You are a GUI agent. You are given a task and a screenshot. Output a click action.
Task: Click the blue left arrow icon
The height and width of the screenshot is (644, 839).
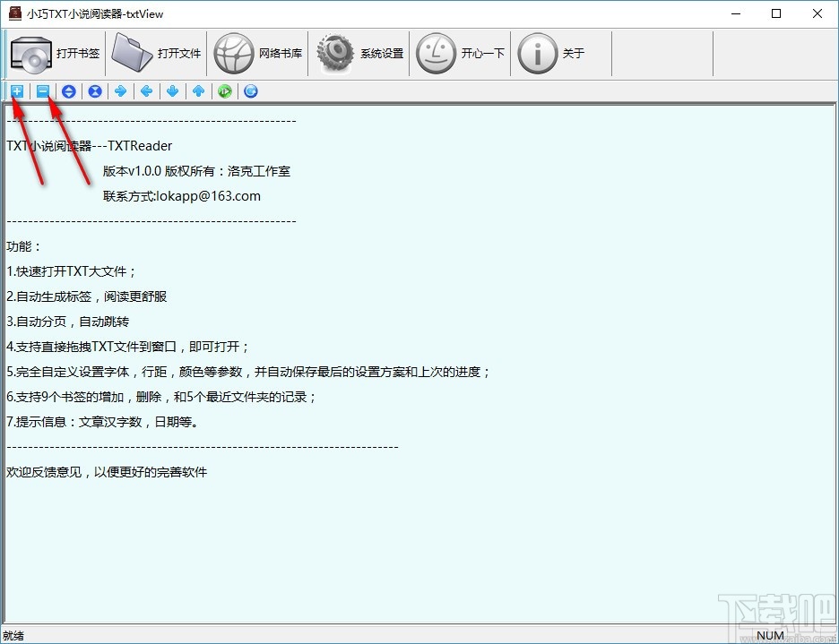(147, 91)
